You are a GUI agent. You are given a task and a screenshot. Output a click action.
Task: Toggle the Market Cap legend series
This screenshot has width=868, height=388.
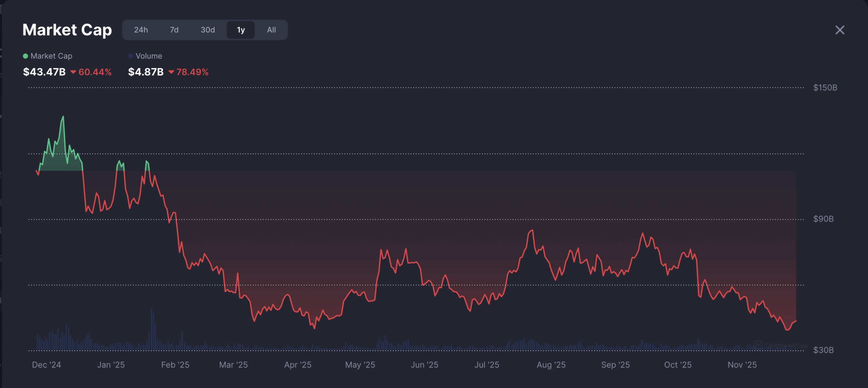click(51, 56)
